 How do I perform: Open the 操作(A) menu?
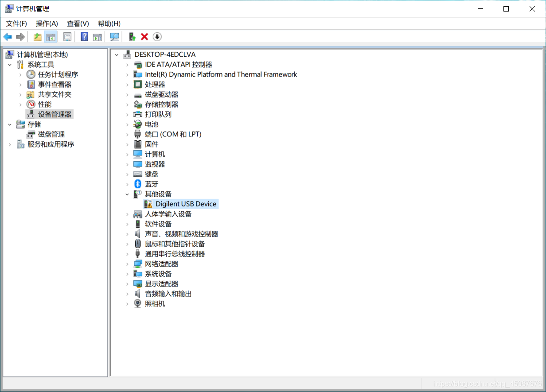pos(47,23)
